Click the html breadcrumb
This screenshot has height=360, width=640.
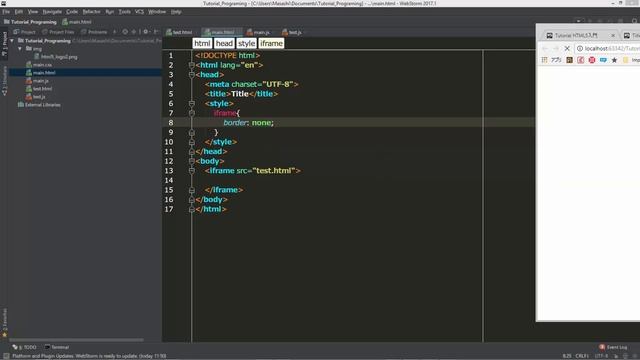pos(202,43)
